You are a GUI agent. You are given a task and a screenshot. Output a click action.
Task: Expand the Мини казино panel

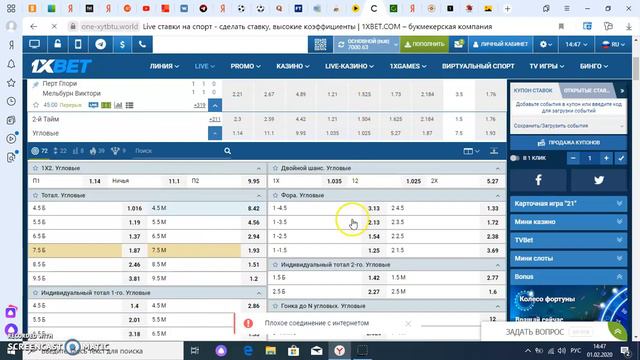pos(568,222)
